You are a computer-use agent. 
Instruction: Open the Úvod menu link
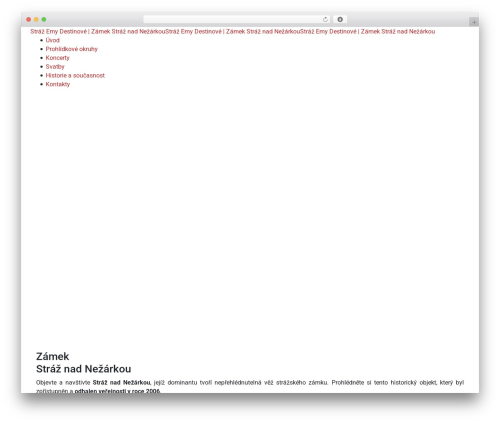point(53,40)
